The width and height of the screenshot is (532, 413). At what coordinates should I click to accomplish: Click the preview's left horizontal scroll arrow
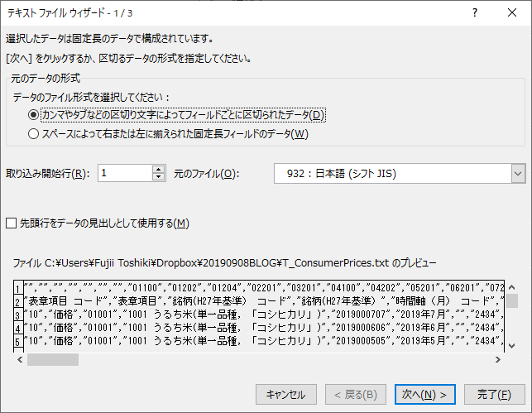click(x=19, y=360)
